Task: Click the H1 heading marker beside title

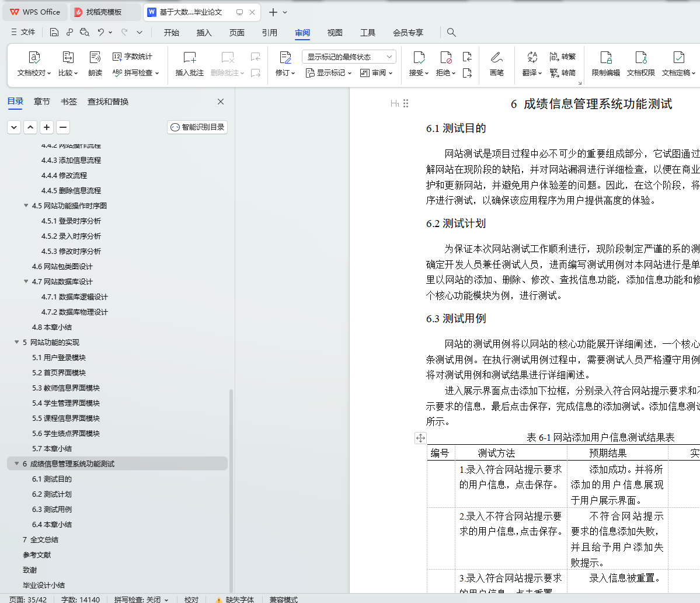Action: tap(395, 103)
